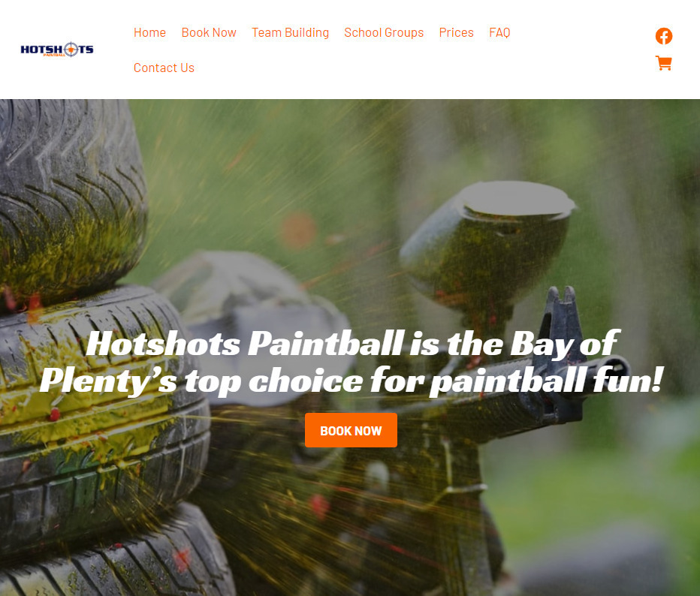Open the Facebook page icon
Image resolution: width=700 pixels, height=596 pixels.
tap(663, 36)
